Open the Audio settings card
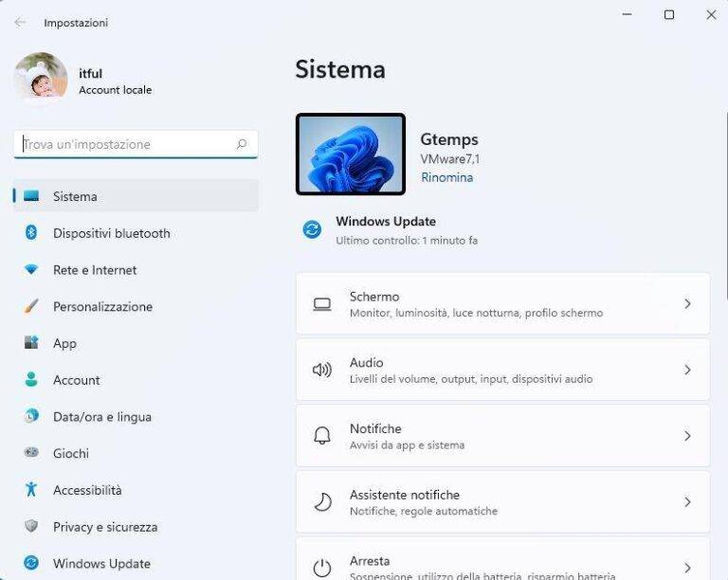 pos(502,370)
